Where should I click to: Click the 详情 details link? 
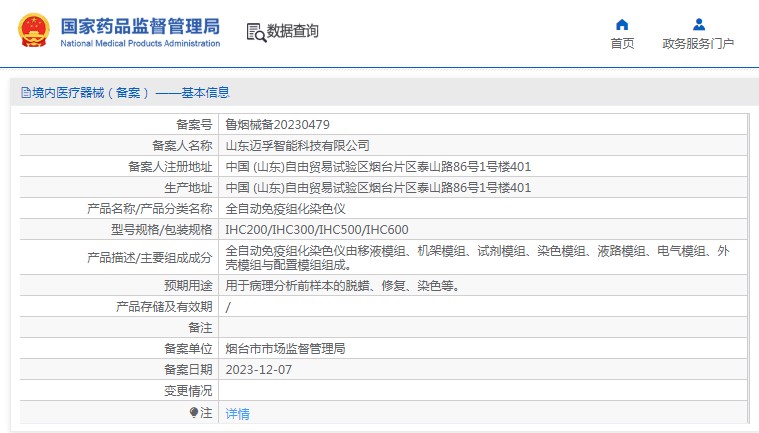237,414
